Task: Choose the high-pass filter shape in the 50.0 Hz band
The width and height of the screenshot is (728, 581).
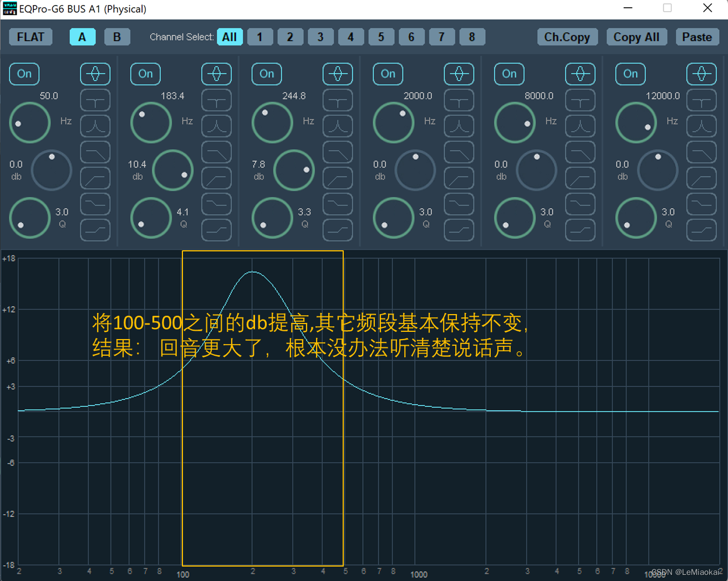Action: (x=95, y=178)
